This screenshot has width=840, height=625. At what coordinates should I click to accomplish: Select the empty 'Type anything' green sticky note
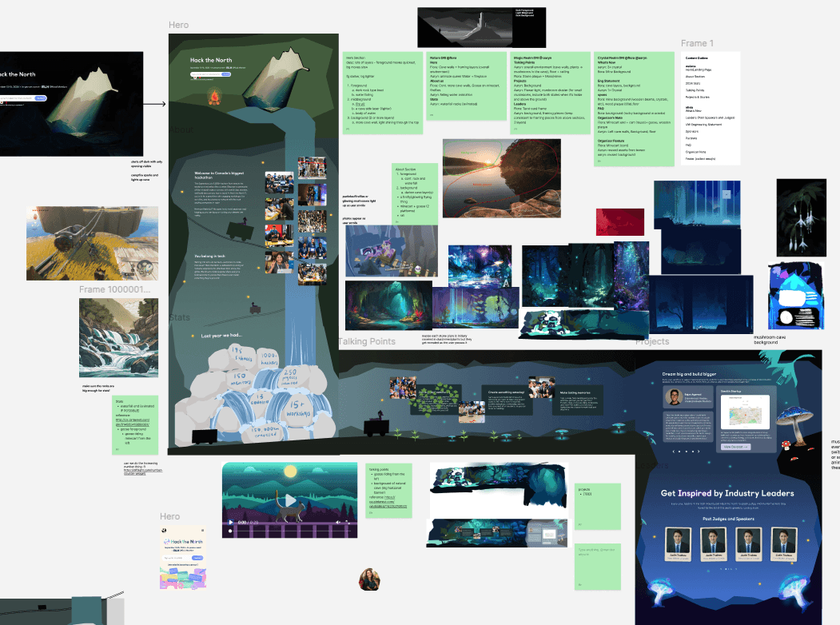point(597,567)
